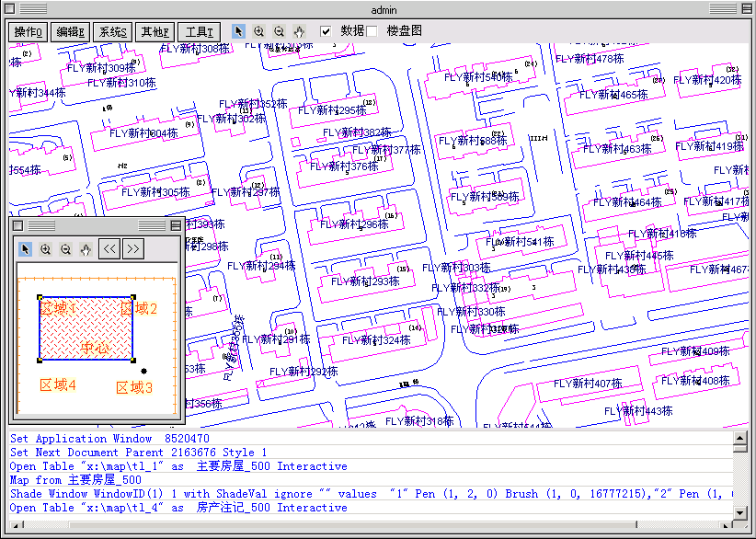This screenshot has height=539, width=756.
Task: Select the "Shade Window WindowID(1)" log line
Action: [x=371, y=494]
